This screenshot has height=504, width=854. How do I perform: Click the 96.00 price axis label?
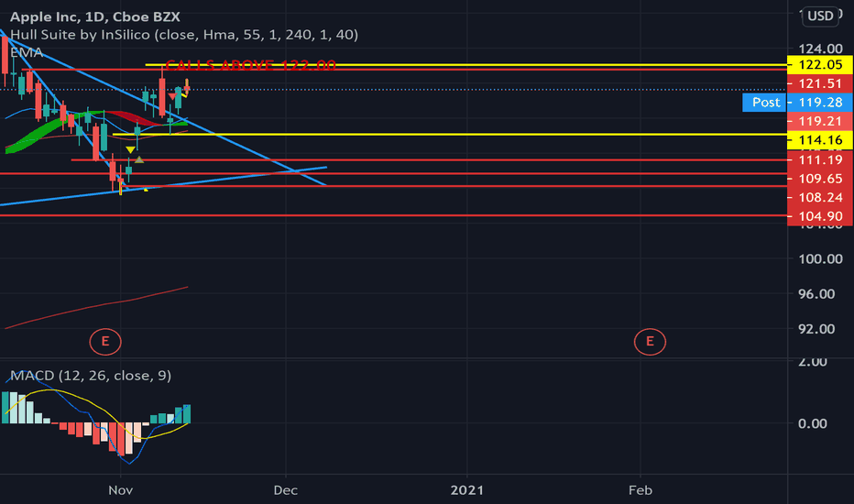tap(816, 294)
